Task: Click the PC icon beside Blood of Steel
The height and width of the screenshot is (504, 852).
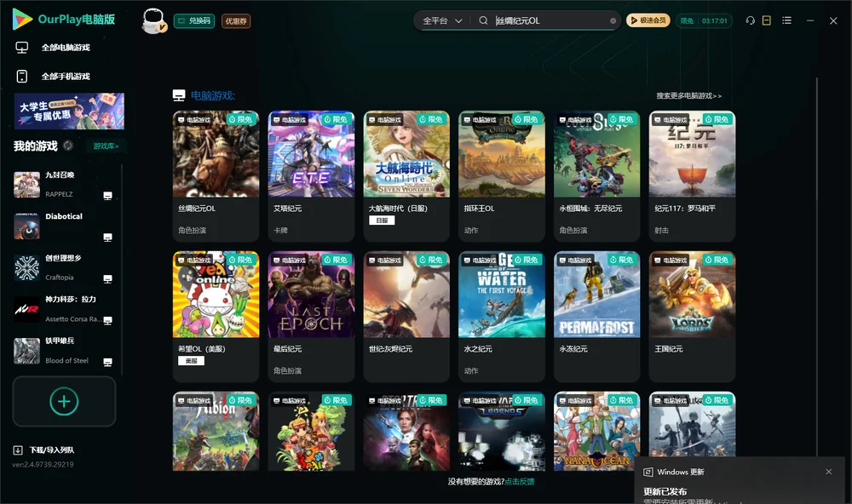Action: click(x=107, y=363)
